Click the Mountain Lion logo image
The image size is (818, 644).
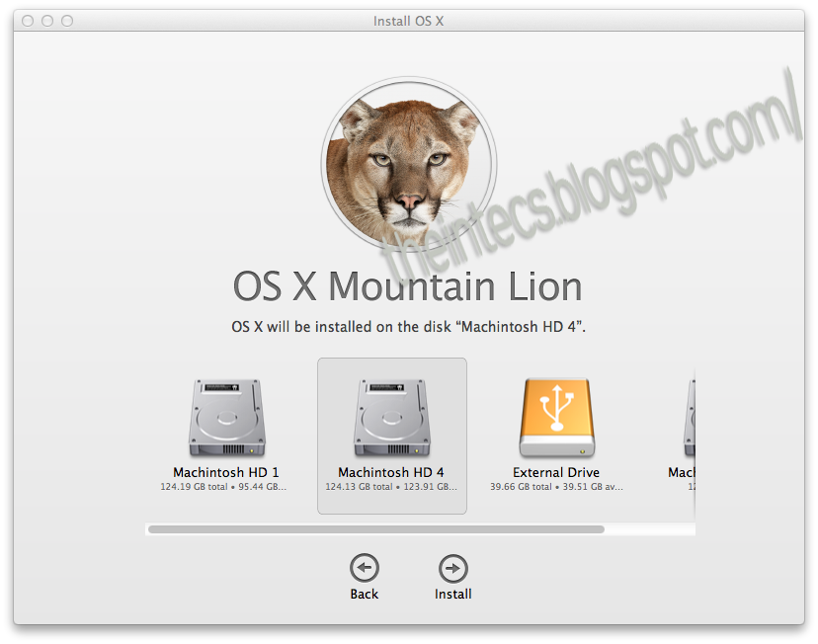click(409, 164)
